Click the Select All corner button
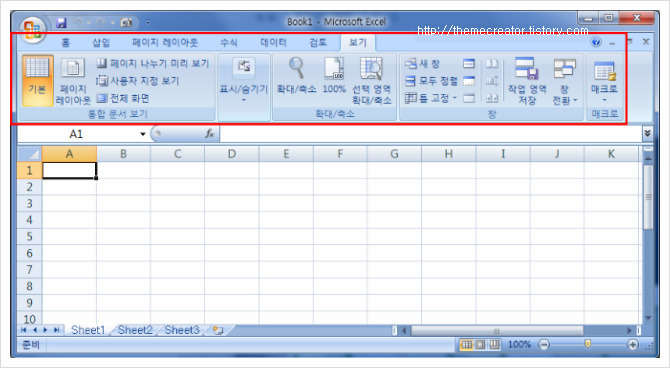This screenshot has width=670, height=368. coord(30,154)
